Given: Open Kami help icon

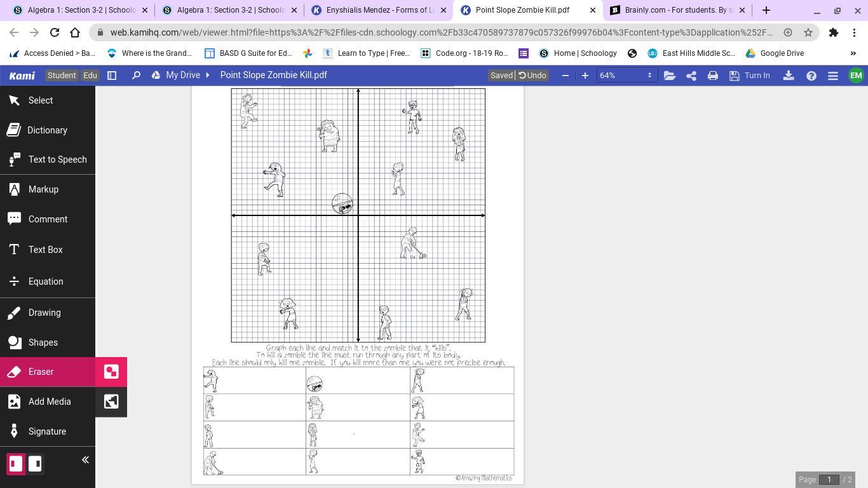Looking at the screenshot, I should click(x=811, y=75).
